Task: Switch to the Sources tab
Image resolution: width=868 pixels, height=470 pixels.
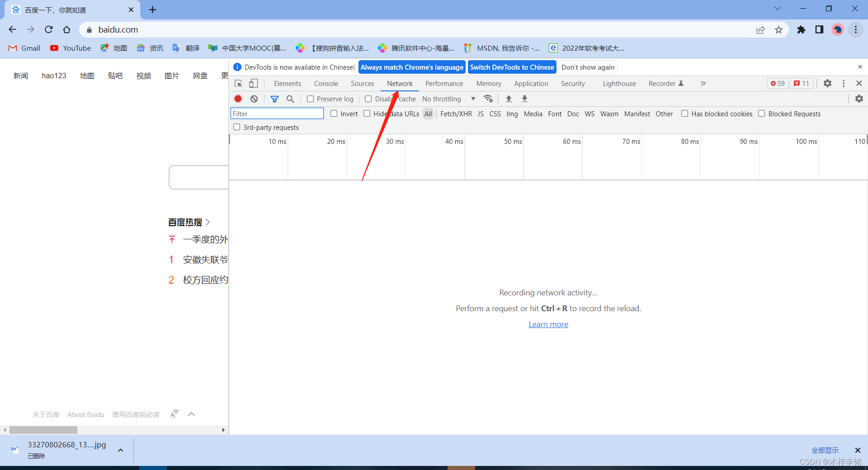Action: pyautogui.click(x=363, y=84)
